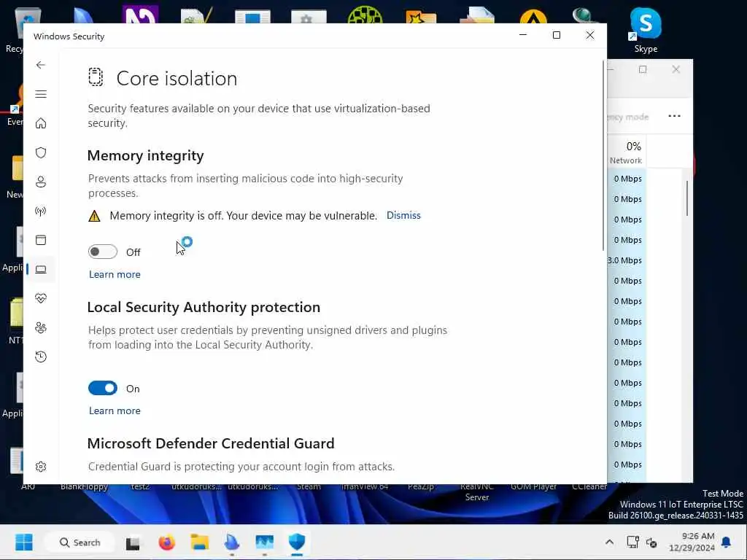747x560 pixels.
Task: Open Home in the Windows Security sidebar
Action: 41,123
